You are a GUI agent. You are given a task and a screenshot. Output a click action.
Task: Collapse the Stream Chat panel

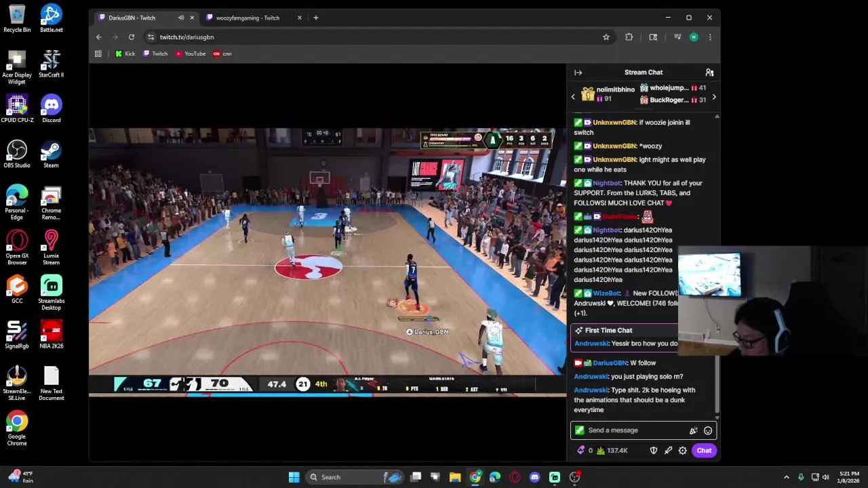click(x=578, y=73)
